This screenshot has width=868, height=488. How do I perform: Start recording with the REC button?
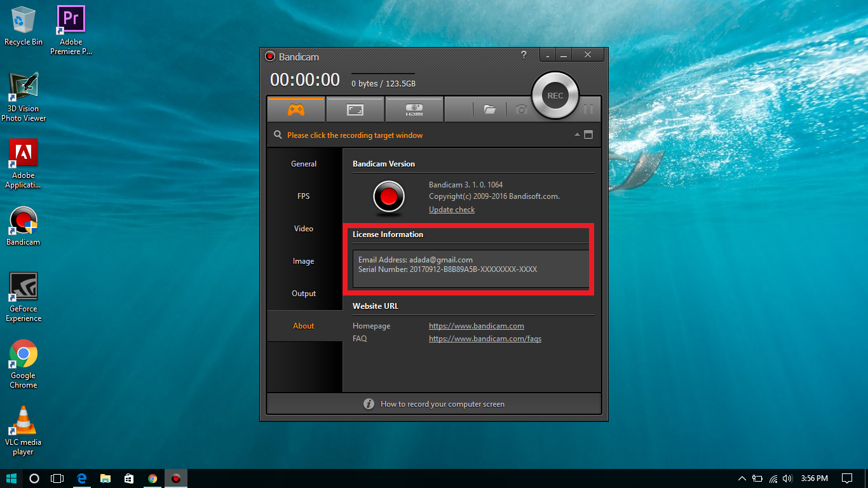tap(555, 95)
